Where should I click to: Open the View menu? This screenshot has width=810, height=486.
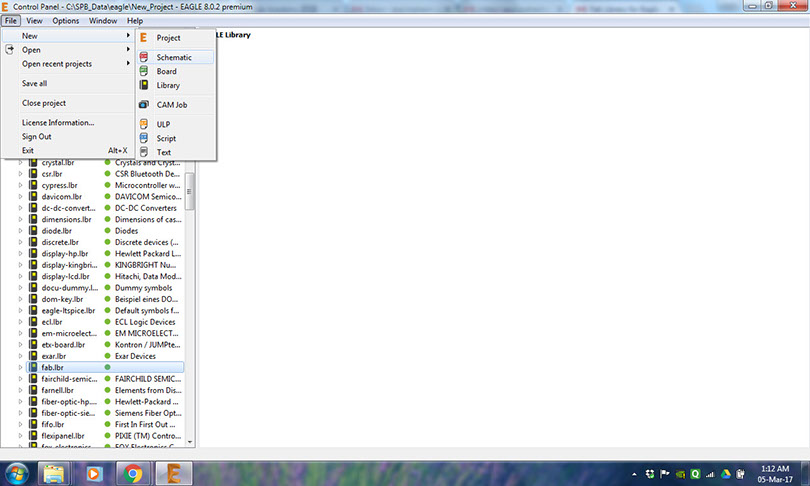(x=34, y=21)
